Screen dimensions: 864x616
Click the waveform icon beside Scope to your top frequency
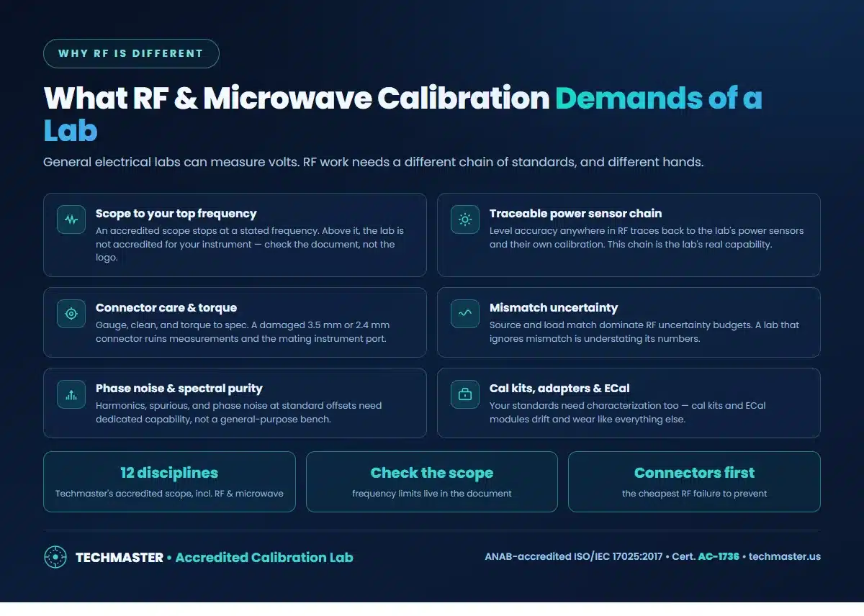(71, 219)
